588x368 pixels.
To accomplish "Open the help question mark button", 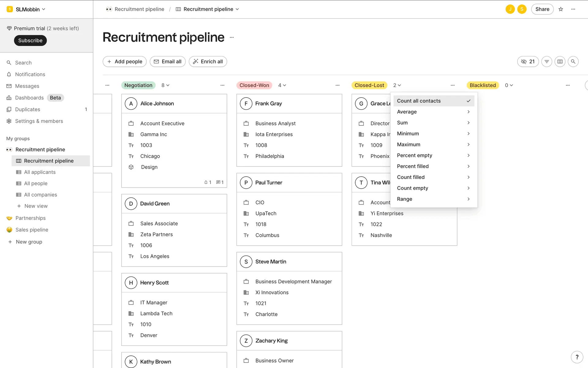I will click(577, 357).
